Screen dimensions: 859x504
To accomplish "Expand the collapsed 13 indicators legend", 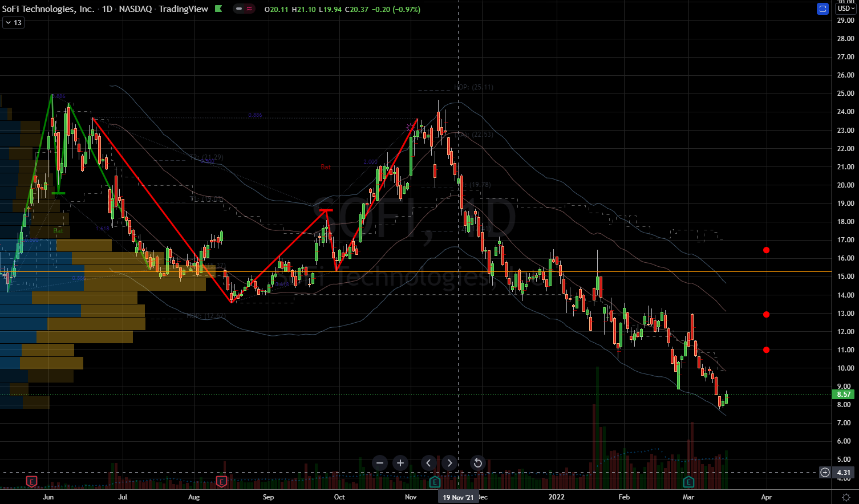I will tap(13, 23).
